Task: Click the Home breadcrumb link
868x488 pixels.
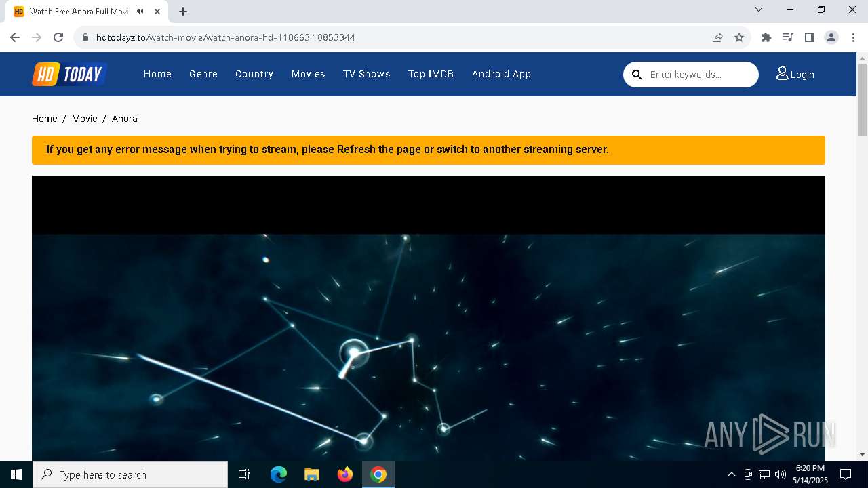Action: [x=45, y=119]
